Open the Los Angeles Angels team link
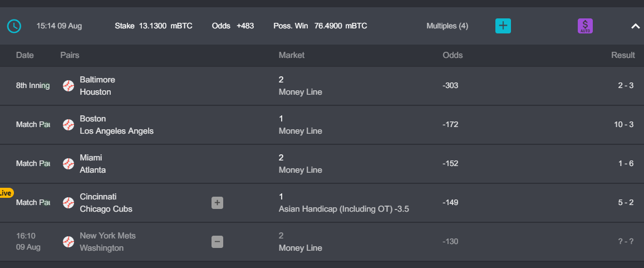This screenshot has width=644, height=268. tap(117, 131)
